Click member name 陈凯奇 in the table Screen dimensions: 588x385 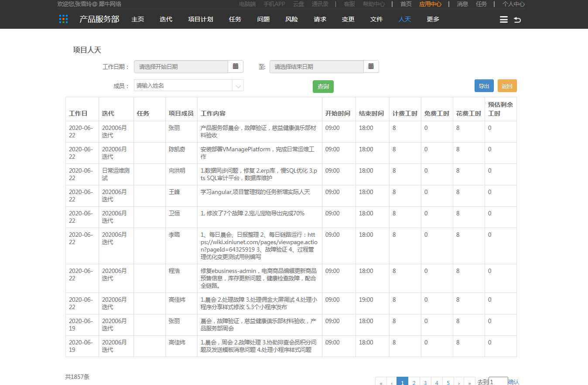pos(177,149)
